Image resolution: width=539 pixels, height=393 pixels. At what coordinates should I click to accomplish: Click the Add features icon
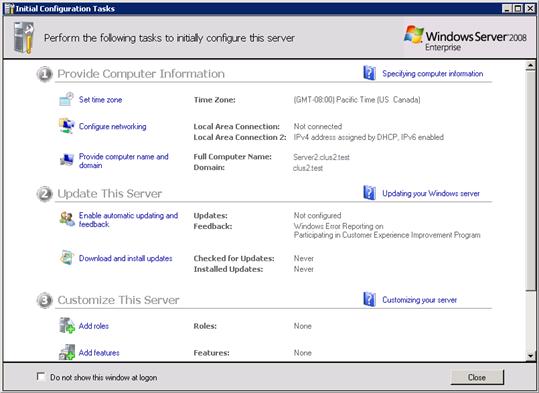[67, 352]
